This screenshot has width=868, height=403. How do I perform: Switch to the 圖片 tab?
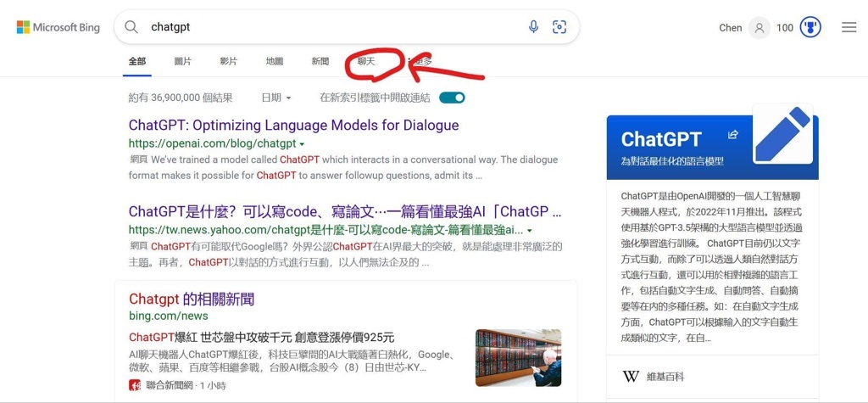tap(183, 62)
